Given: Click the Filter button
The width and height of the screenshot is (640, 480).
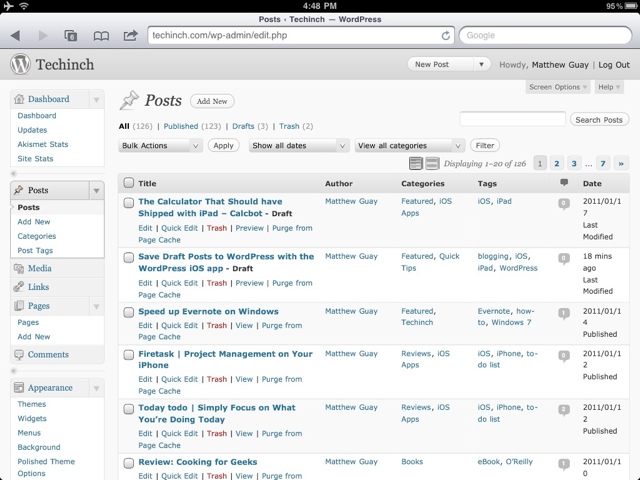Looking at the screenshot, I should coord(485,145).
